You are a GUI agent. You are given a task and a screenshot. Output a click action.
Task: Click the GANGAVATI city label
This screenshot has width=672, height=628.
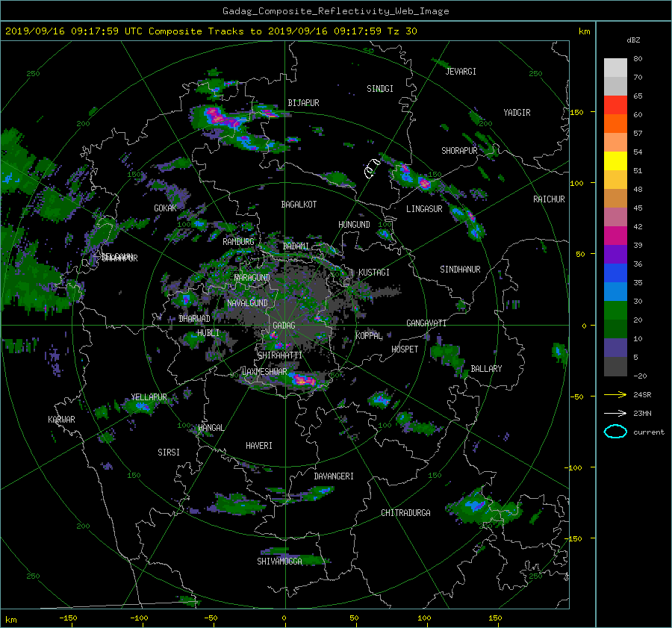426,323
